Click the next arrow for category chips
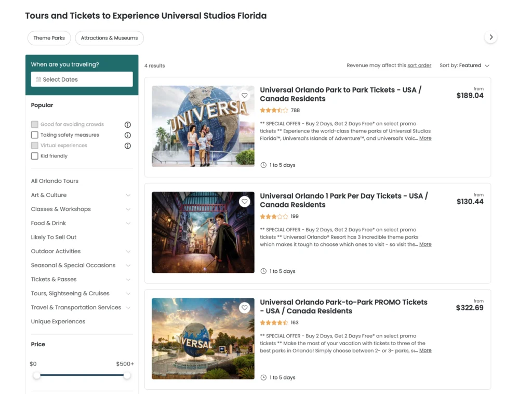Screen dimensions: 532x394 [x=490, y=37]
